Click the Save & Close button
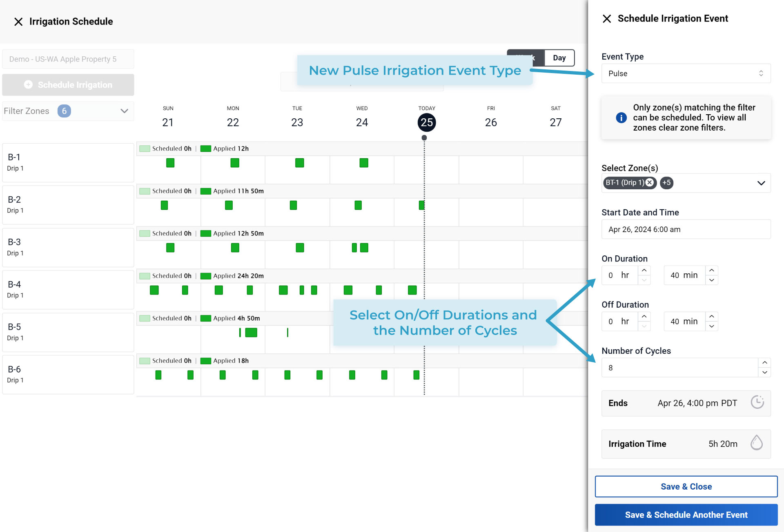 click(x=686, y=486)
